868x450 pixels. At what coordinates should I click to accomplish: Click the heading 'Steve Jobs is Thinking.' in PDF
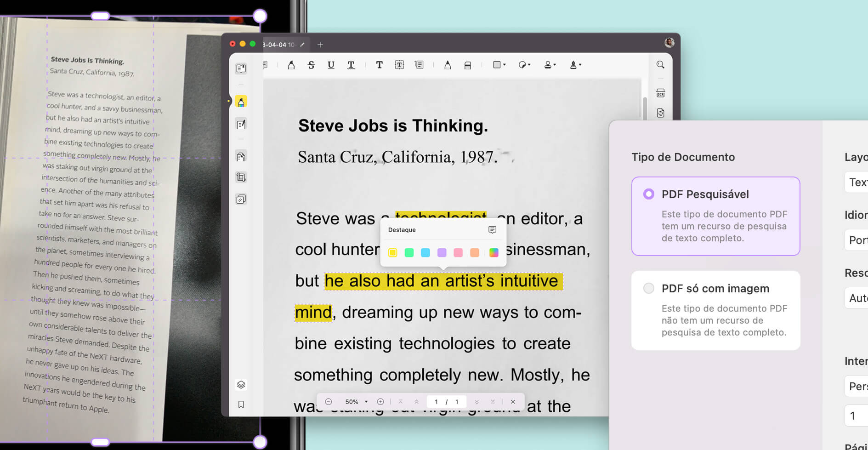[x=393, y=125]
